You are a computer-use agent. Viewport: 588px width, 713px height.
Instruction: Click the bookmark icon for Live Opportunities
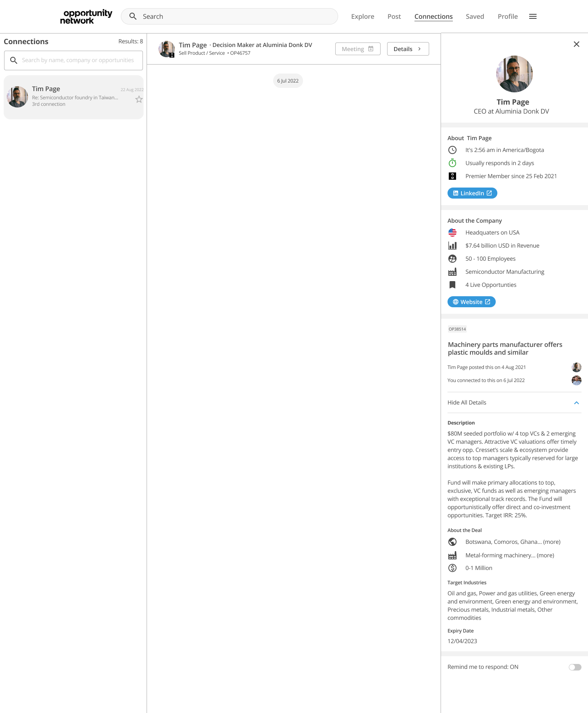pyautogui.click(x=452, y=285)
